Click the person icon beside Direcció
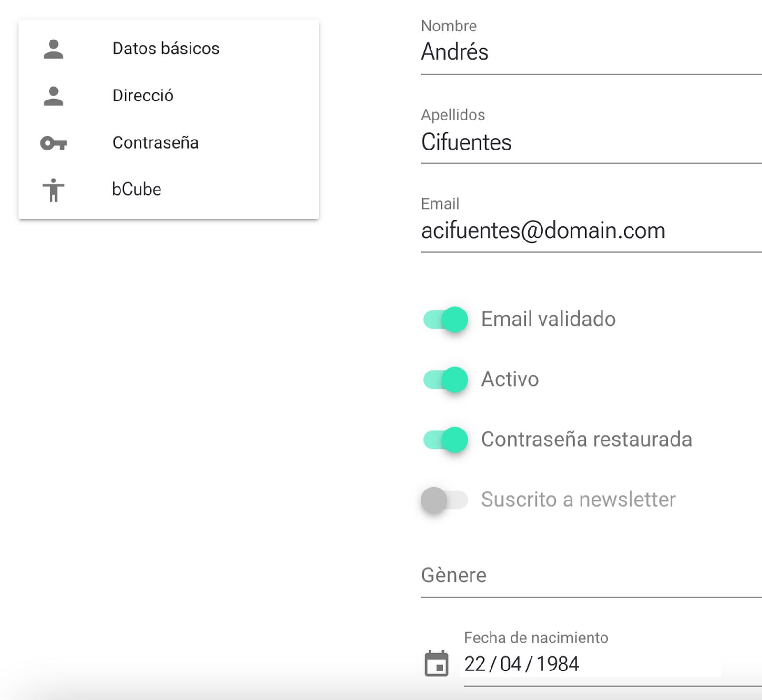The width and height of the screenshot is (762, 700). pos(54,95)
